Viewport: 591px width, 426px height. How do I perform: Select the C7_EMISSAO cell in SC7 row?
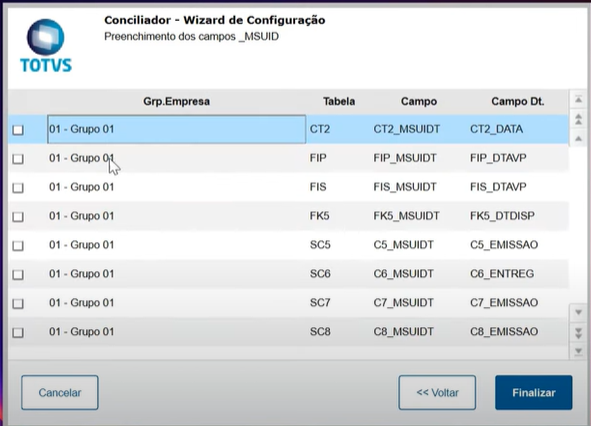[x=504, y=303]
